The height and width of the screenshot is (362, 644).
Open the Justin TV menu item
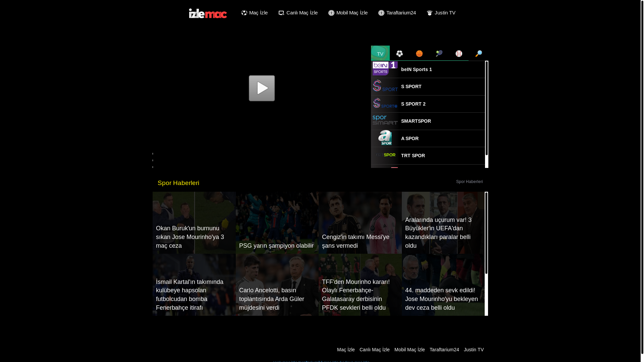coord(441,13)
